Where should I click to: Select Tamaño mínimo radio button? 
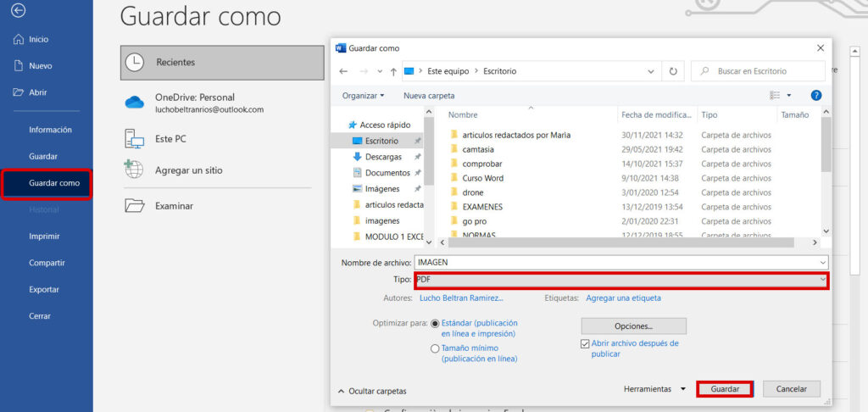[436, 348]
